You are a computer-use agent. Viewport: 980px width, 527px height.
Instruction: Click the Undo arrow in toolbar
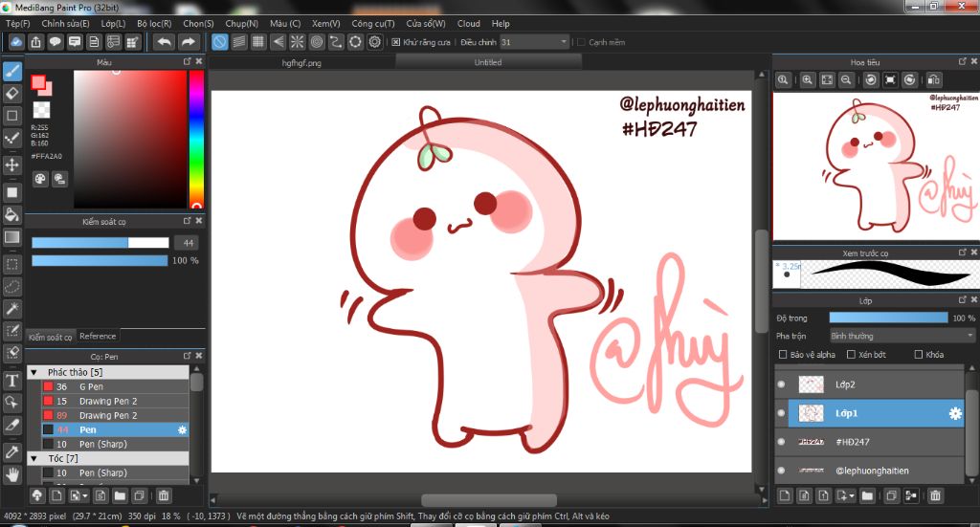tap(164, 42)
